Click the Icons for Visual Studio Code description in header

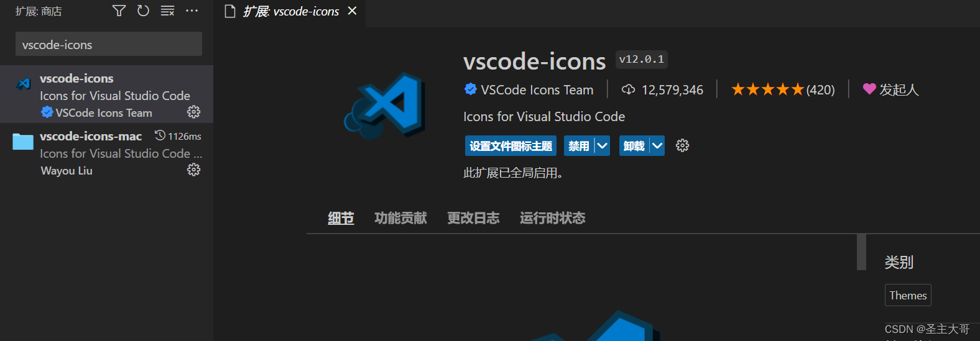(x=544, y=117)
